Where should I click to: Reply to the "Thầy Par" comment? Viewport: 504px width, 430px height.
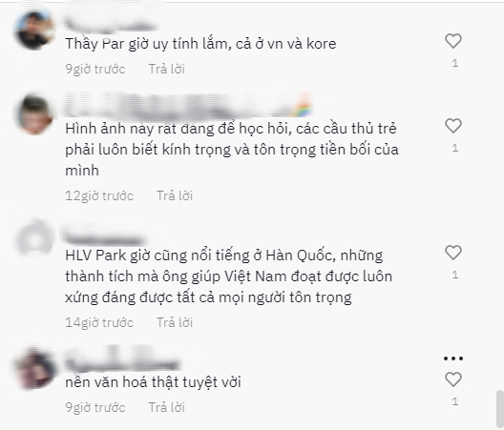pyautogui.click(x=166, y=69)
